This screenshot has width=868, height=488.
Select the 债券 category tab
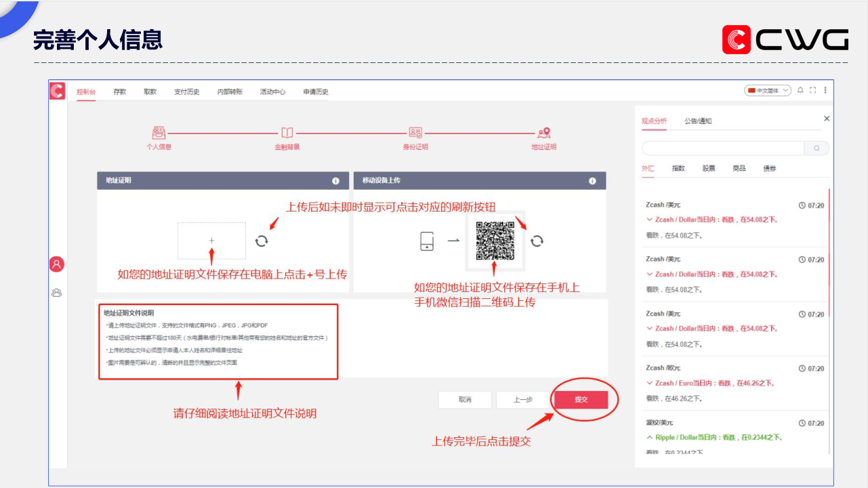pyautogui.click(x=770, y=168)
